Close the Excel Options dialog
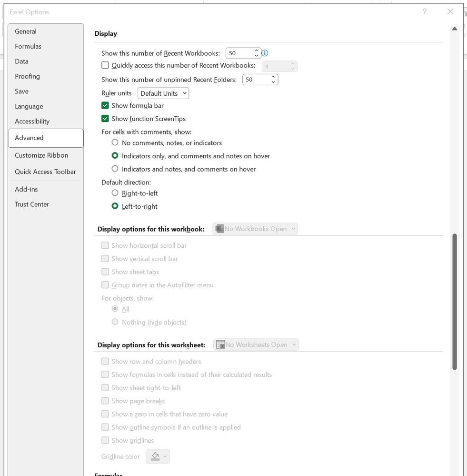 (450, 11)
